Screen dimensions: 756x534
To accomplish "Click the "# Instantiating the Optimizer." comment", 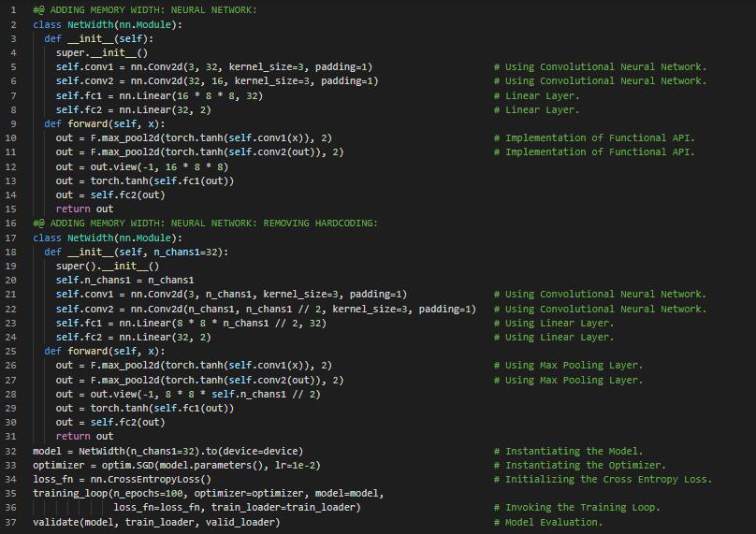I will point(586,465).
